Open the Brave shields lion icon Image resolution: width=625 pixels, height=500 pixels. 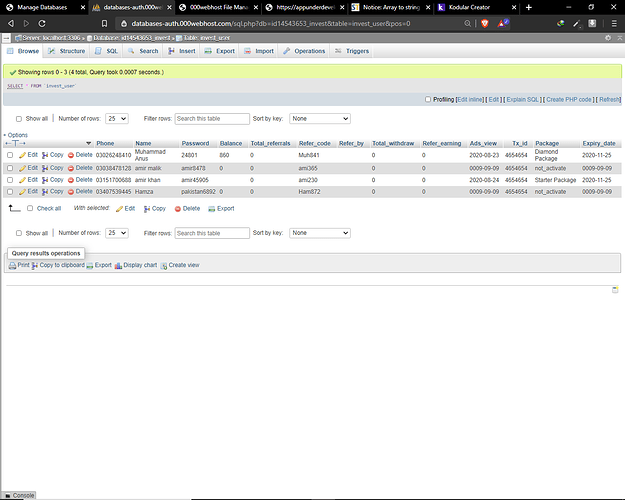point(485,24)
